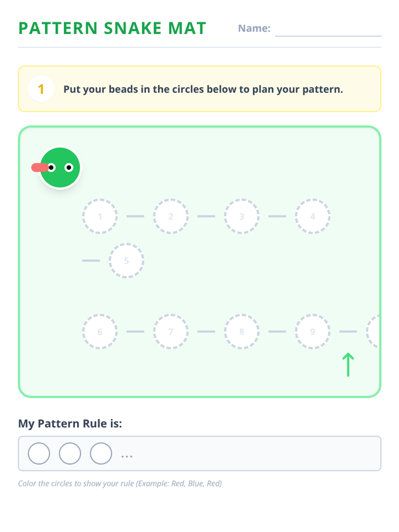The height and width of the screenshot is (532, 399).
Task: Click the Name input line
Action: click(x=328, y=30)
